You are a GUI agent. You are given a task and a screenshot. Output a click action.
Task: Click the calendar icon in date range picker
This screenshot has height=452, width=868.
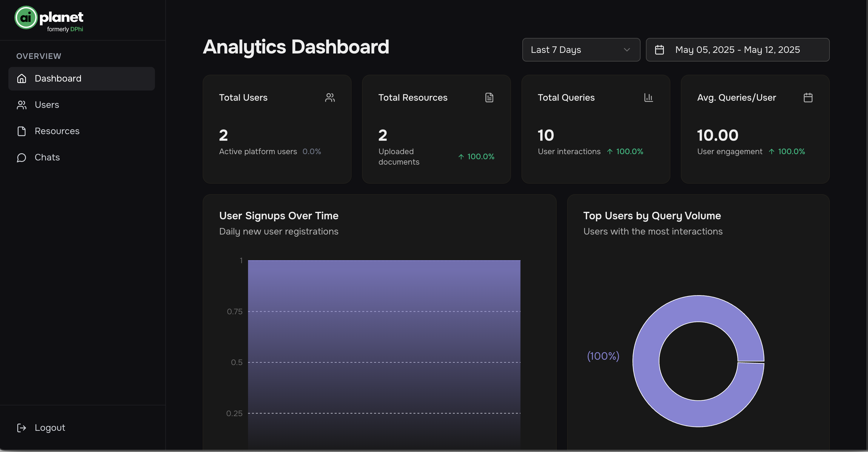659,50
